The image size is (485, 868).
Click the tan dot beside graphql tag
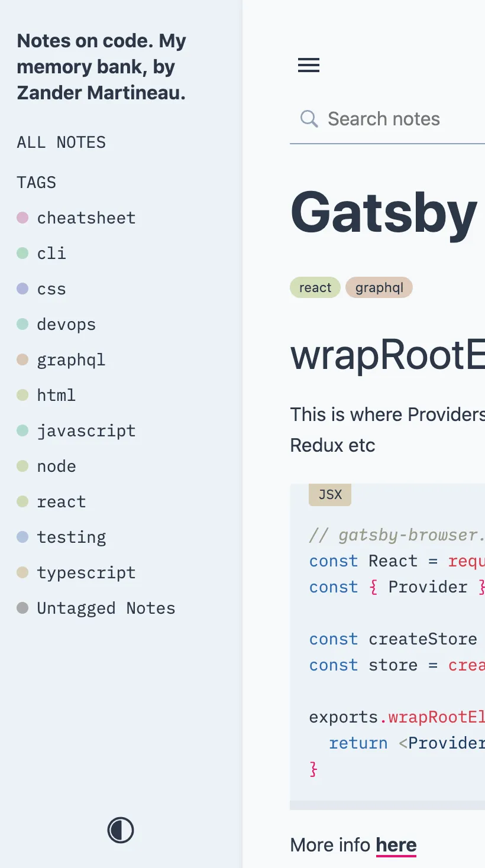click(x=22, y=359)
